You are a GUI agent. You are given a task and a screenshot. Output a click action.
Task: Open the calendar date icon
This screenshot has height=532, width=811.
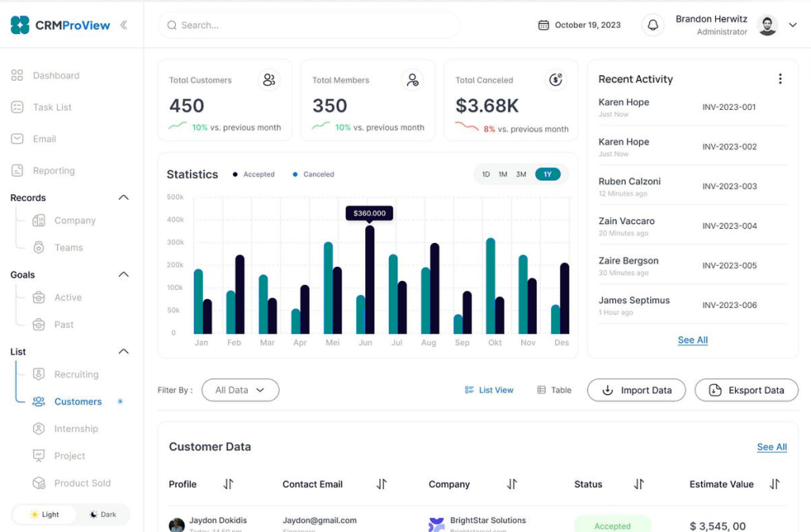coord(543,25)
